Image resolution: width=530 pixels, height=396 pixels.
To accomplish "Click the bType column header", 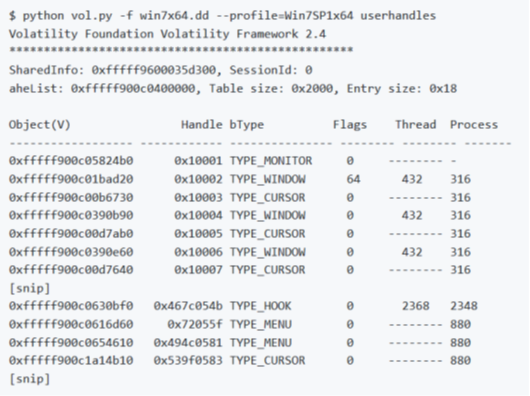I will 247,125.
